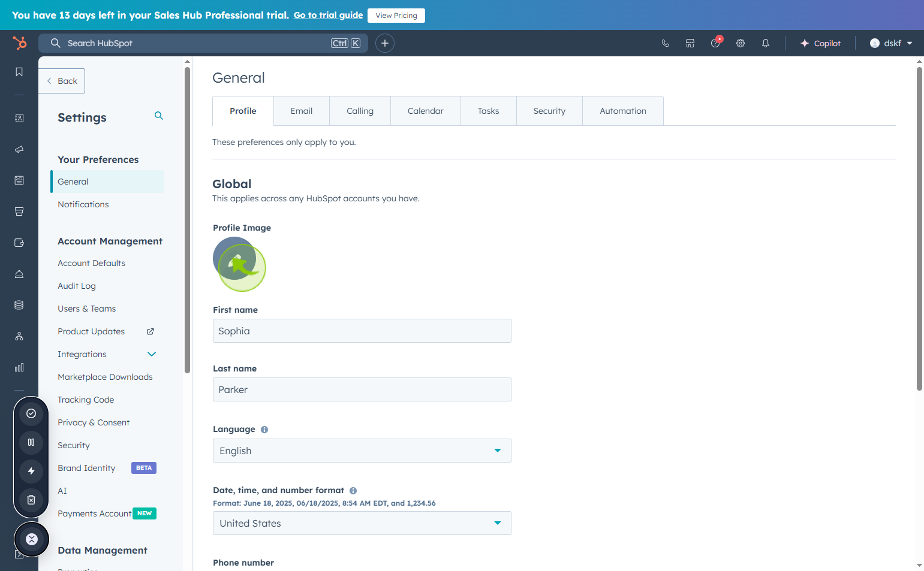The height and width of the screenshot is (571, 924).
Task: Switch to the Calling tab
Action: click(360, 111)
